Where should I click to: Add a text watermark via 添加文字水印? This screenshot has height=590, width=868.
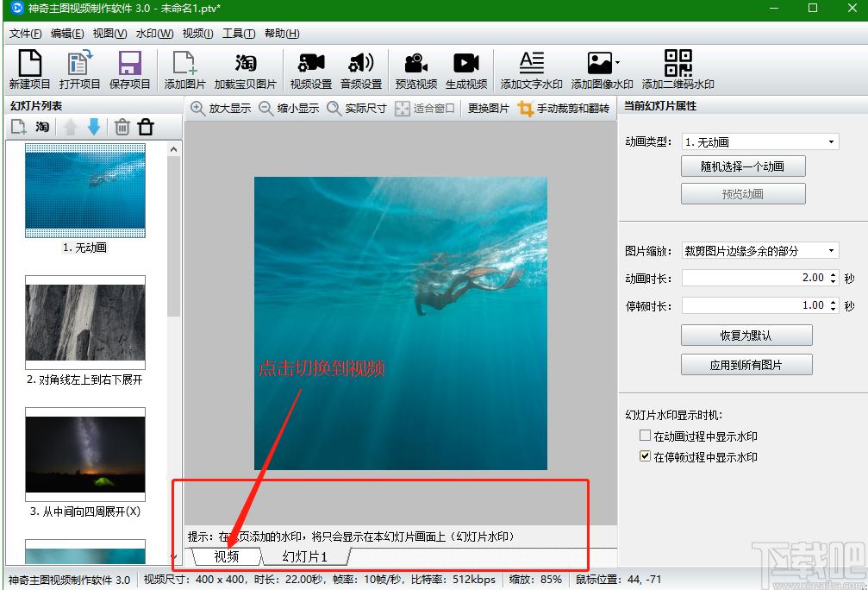532,69
